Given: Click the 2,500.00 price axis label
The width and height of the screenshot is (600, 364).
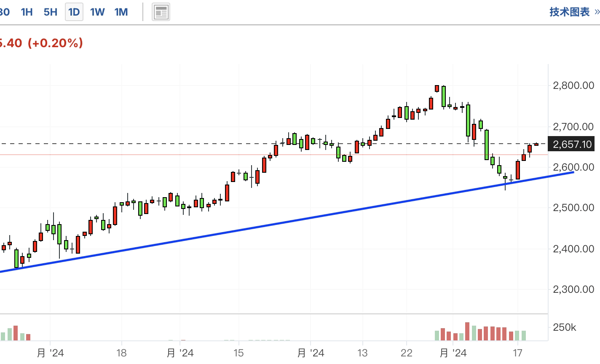Looking at the screenshot, I should [x=573, y=208].
